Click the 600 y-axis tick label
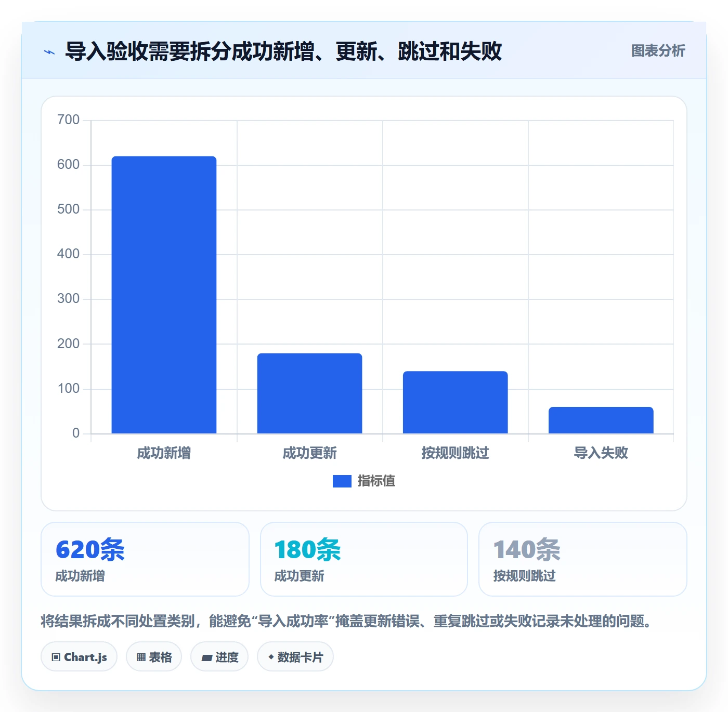Image resolution: width=728 pixels, height=712 pixels. [68, 165]
